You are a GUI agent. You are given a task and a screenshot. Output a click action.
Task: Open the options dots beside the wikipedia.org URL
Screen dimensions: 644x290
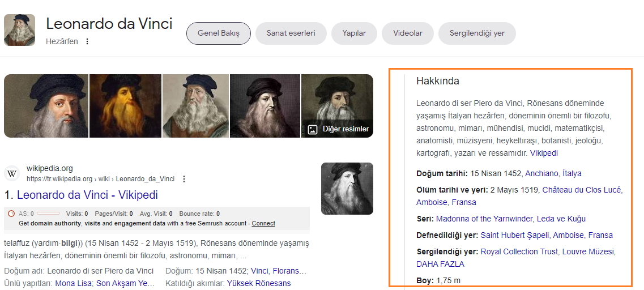(x=184, y=179)
